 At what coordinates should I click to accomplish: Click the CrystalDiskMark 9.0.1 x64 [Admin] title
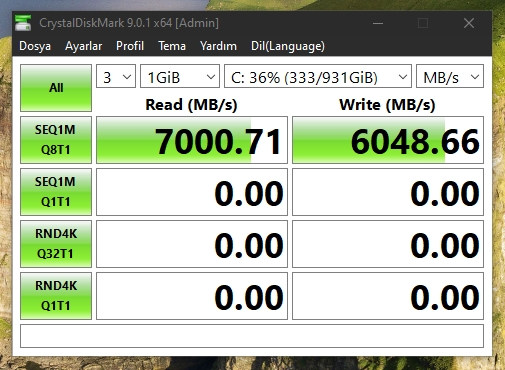point(129,23)
